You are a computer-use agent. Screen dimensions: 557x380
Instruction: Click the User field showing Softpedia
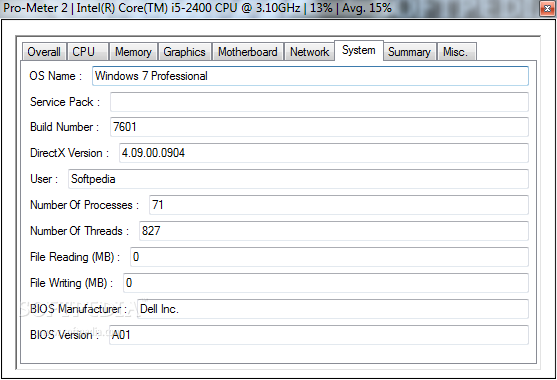click(x=298, y=179)
